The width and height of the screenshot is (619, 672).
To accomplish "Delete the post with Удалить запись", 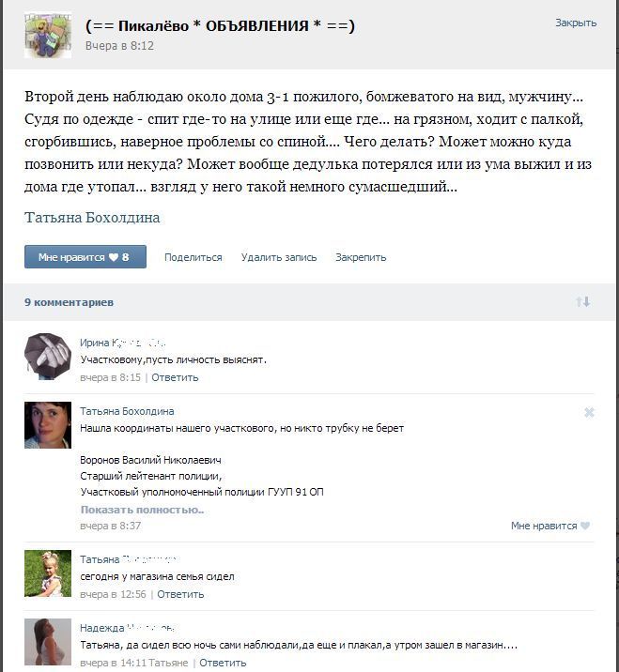I will 279,257.
